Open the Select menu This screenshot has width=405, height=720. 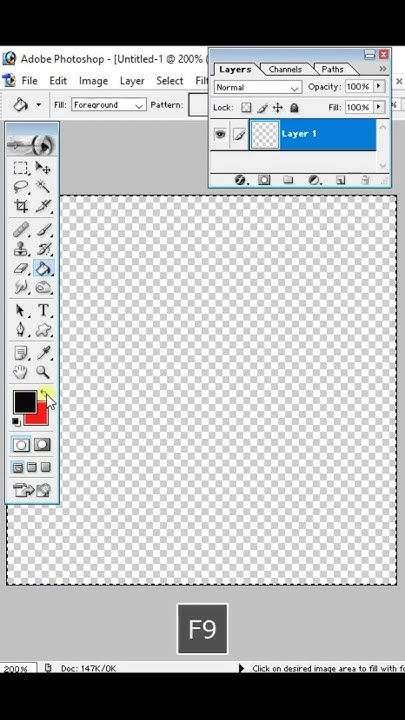(169, 81)
